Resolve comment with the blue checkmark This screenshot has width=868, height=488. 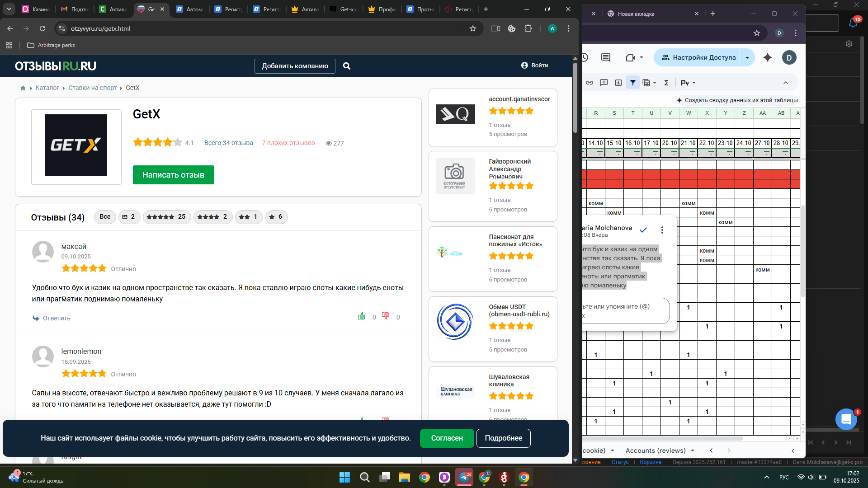pyautogui.click(x=643, y=230)
